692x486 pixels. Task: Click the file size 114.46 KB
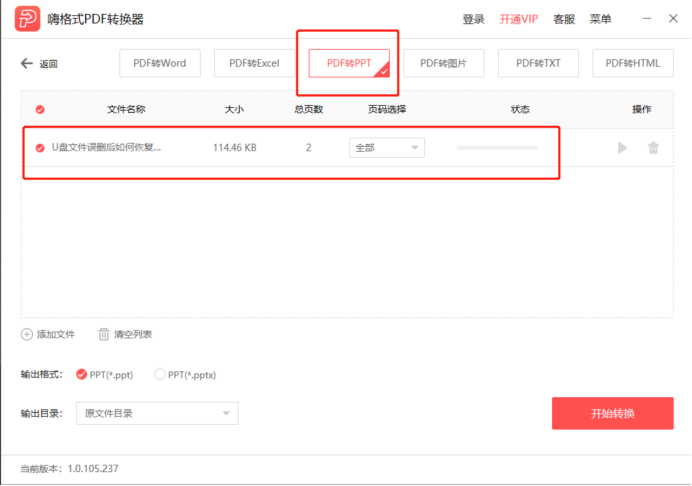click(235, 148)
